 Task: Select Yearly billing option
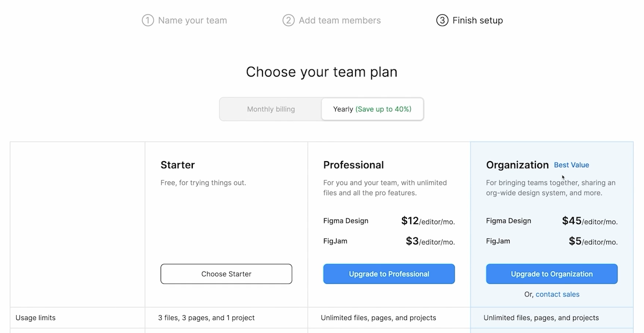click(372, 109)
